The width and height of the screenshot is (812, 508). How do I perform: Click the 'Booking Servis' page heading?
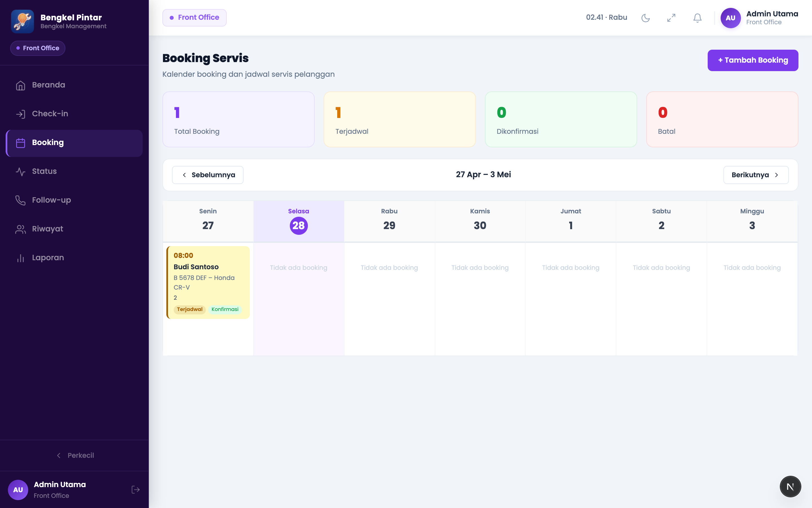tap(205, 58)
